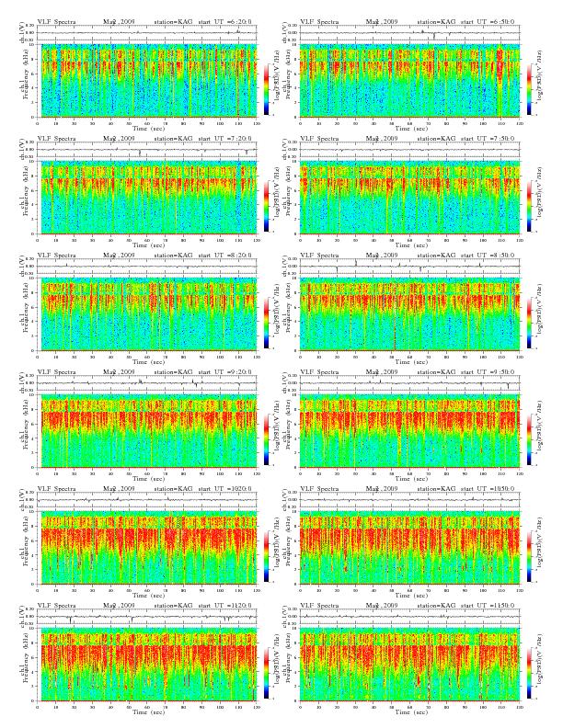The width and height of the screenshot is (563, 728).
Task: Click 'Time (sec)' label under the 11:20:0 plot
Action: tap(149, 711)
